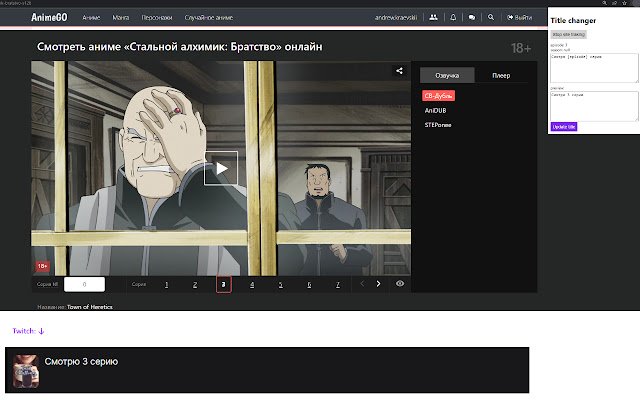Show next episodes with right chevron
640x400 pixels.
[378, 284]
